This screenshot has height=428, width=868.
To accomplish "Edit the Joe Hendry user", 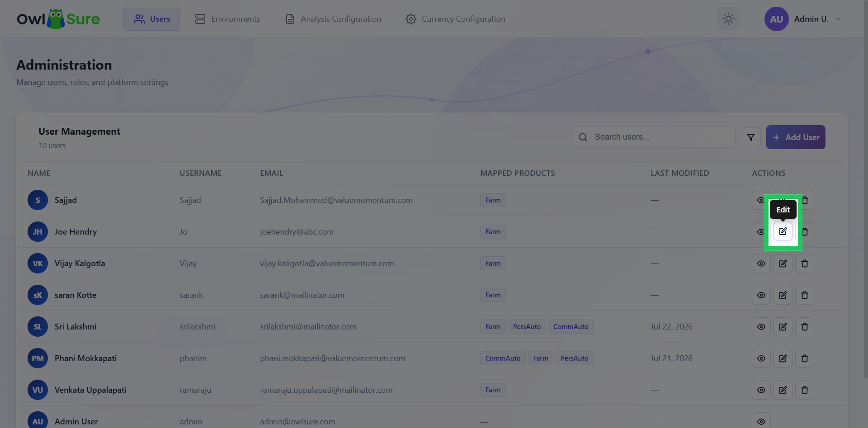I will (x=783, y=231).
